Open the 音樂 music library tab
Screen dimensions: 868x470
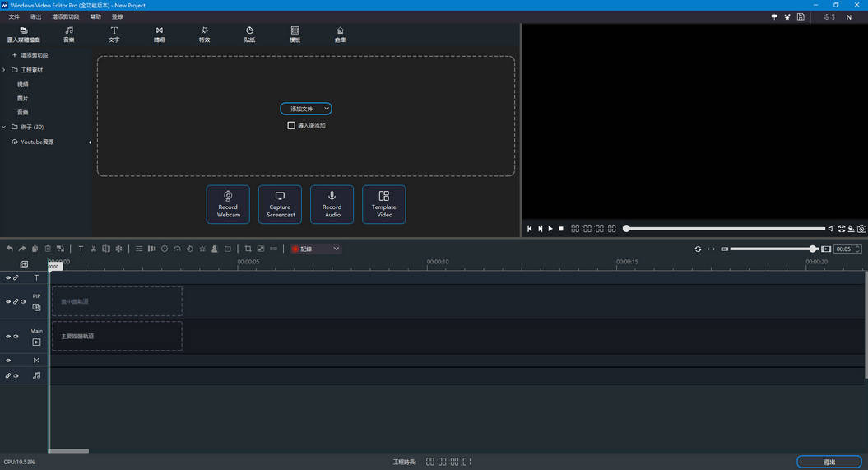(x=69, y=35)
